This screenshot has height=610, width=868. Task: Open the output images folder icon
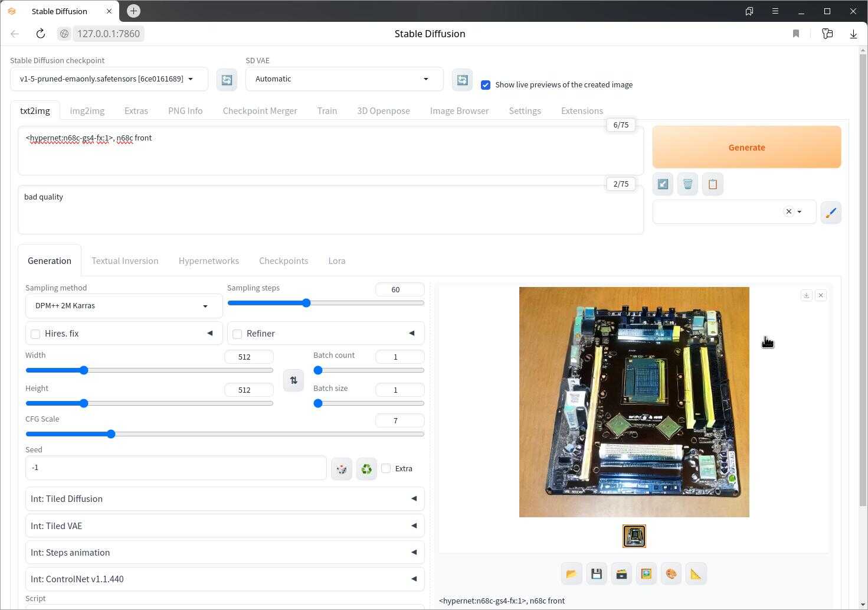click(571, 574)
